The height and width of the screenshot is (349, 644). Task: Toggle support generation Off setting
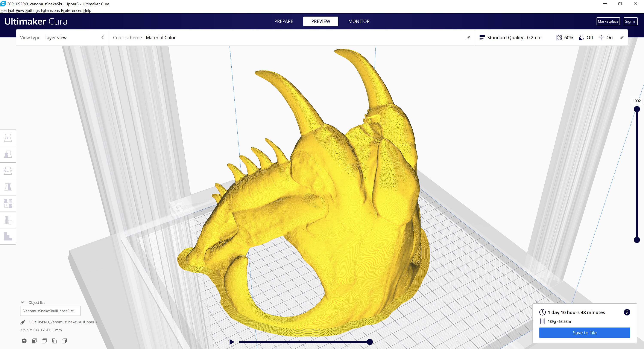pos(586,38)
